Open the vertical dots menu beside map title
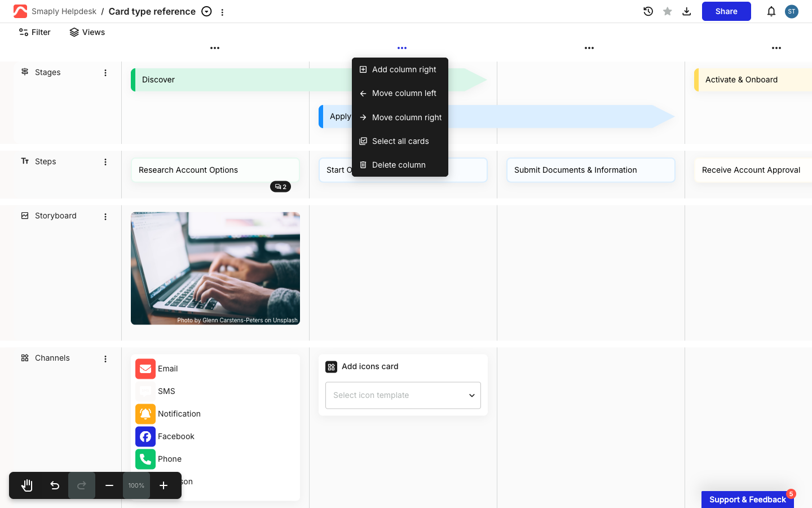 [222, 12]
